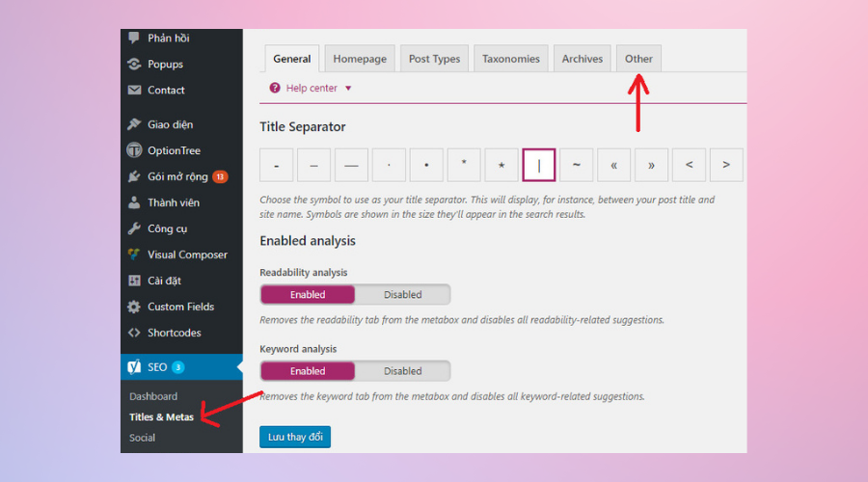Select the tilde title separator
This screenshot has height=482, width=868.
pyautogui.click(x=577, y=165)
